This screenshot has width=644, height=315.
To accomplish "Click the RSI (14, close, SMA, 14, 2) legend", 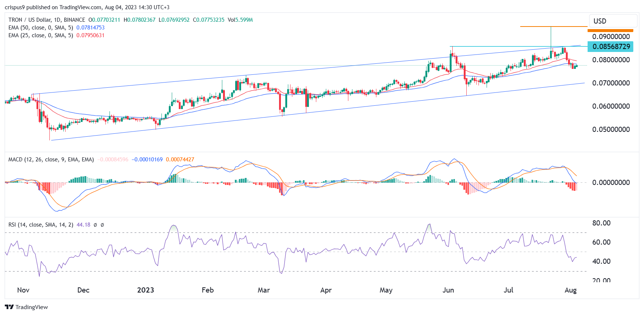I will coord(41,225).
